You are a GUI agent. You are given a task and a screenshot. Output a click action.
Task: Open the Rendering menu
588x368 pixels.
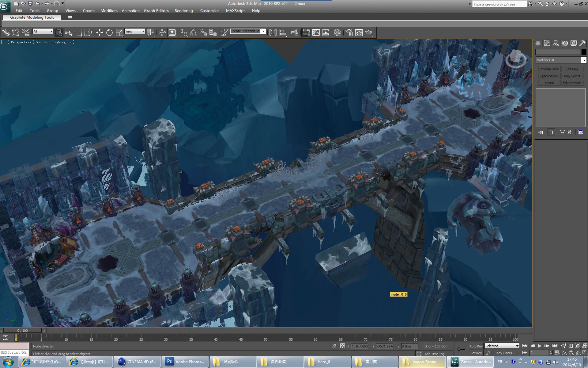(x=183, y=10)
